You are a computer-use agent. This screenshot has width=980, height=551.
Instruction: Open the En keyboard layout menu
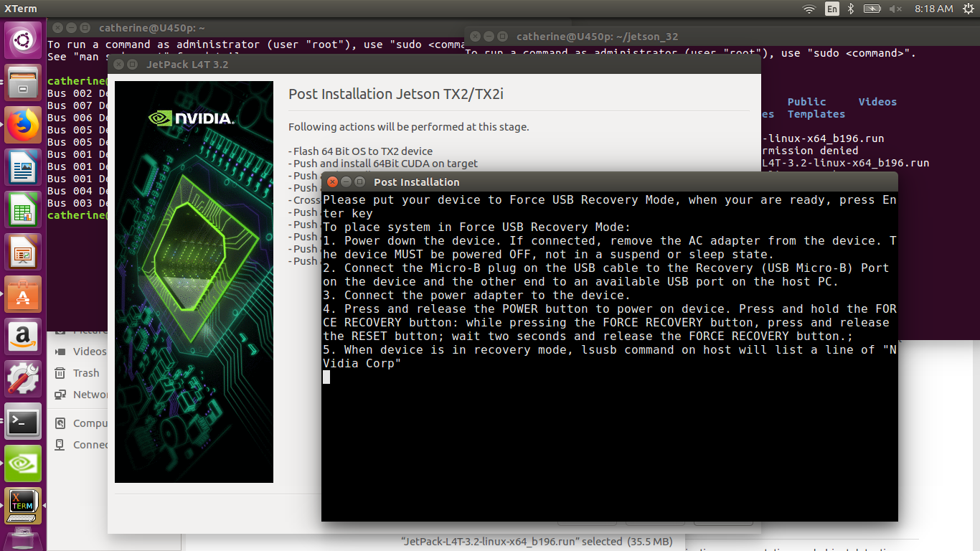(x=831, y=9)
